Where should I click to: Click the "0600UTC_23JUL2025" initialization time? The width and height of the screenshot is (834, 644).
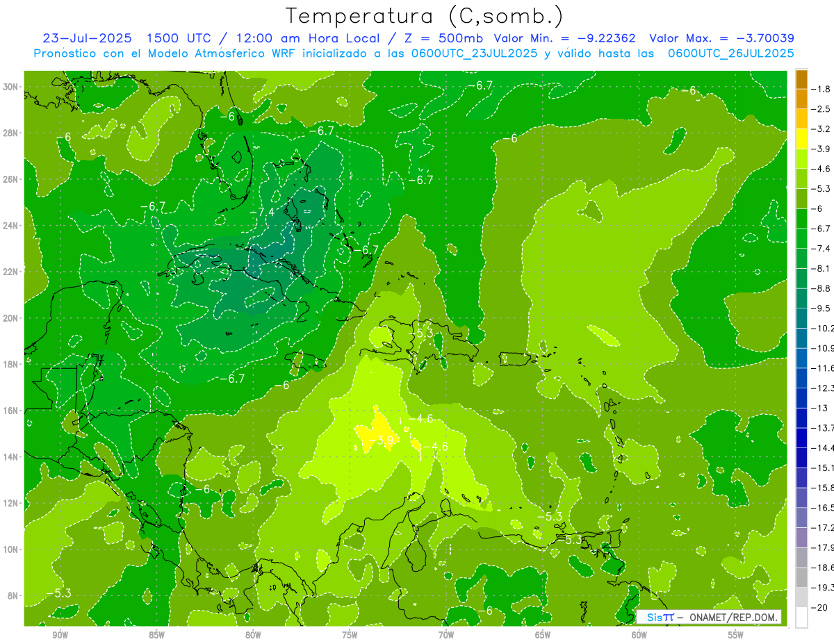click(473, 53)
